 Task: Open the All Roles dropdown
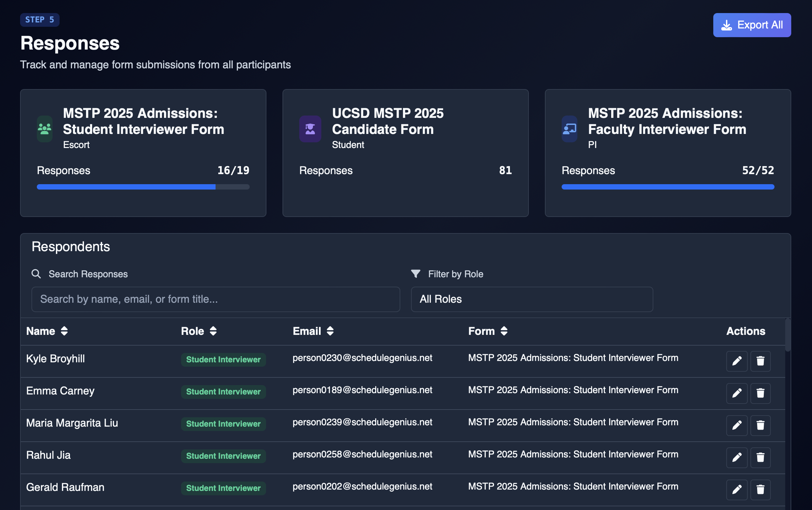(x=532, y=299)
